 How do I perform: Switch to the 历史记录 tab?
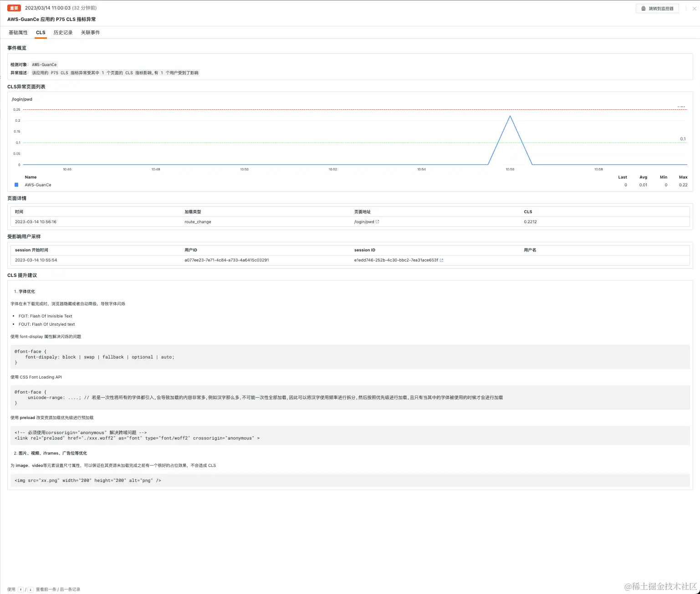(x=63, y=32)
